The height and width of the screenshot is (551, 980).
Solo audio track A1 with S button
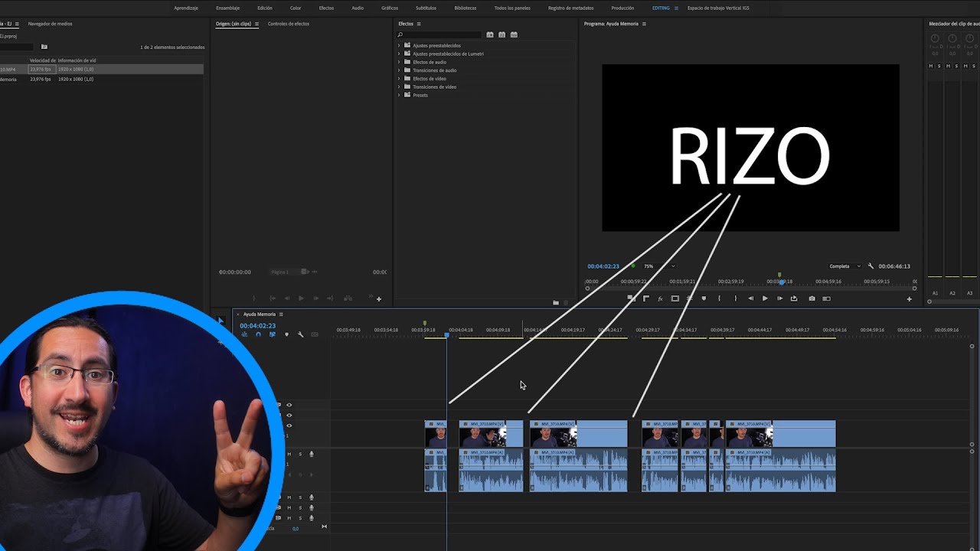pyautogui.click(x=300, y=454)
